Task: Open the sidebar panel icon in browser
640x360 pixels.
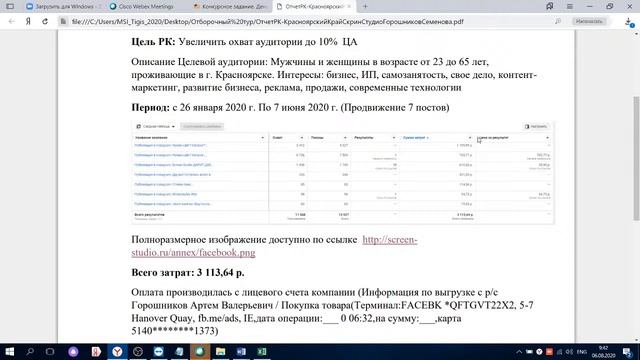Action: pos(10,7)
